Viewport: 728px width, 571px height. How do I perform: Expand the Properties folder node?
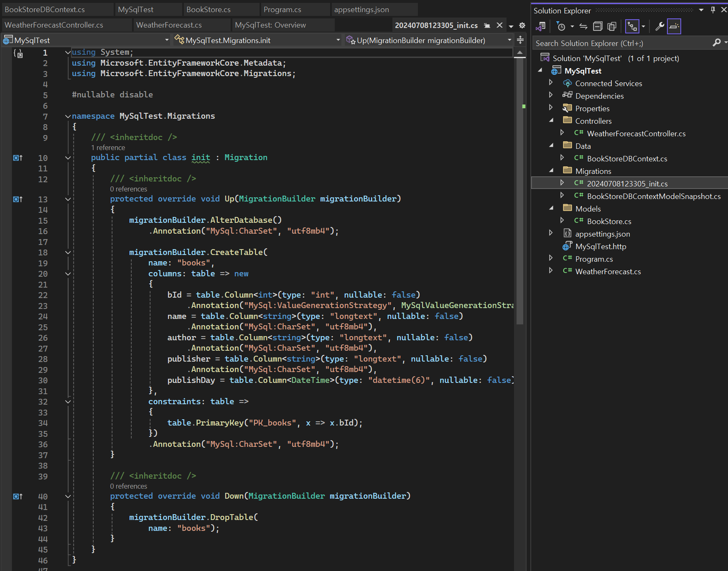pyautogui.click(x=551, y=108)
